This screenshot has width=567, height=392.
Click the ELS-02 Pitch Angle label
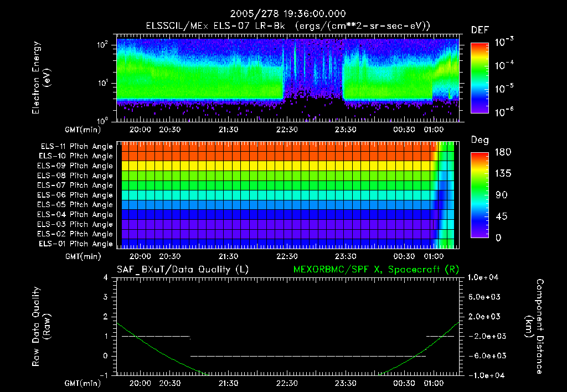pos(75,234)
